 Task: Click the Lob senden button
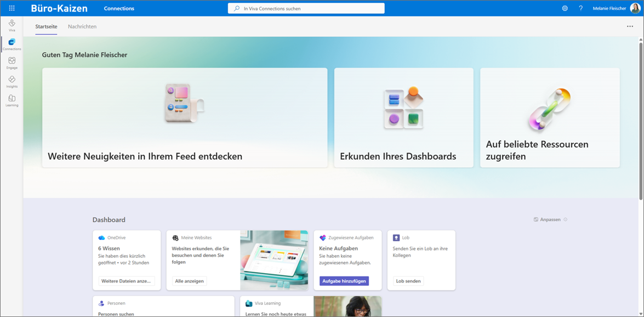click(x=408, y=281)
